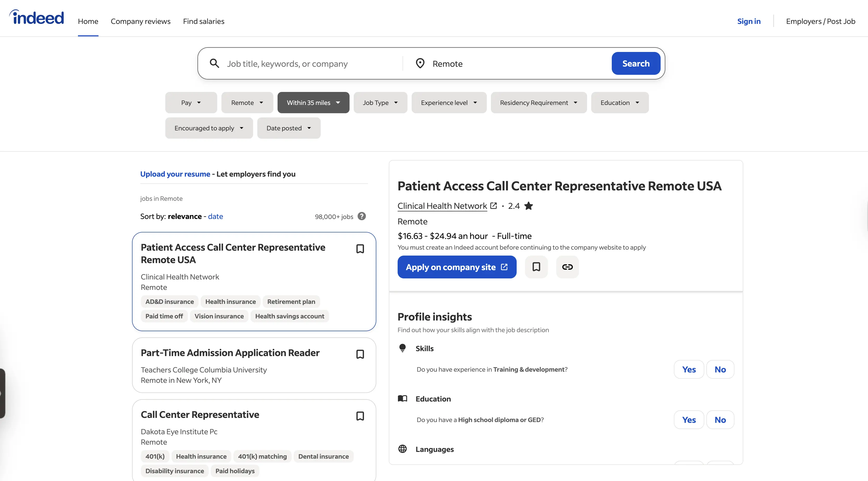This screenshot has width=868, height=481.
Task: Click the Indeed logo
Action: [36, 17]
